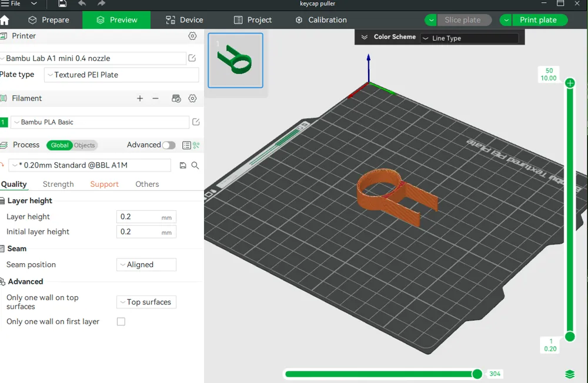The image size is (588, 383).
Task: Click the File hamburger menu icon
Action: click(5, 4)
